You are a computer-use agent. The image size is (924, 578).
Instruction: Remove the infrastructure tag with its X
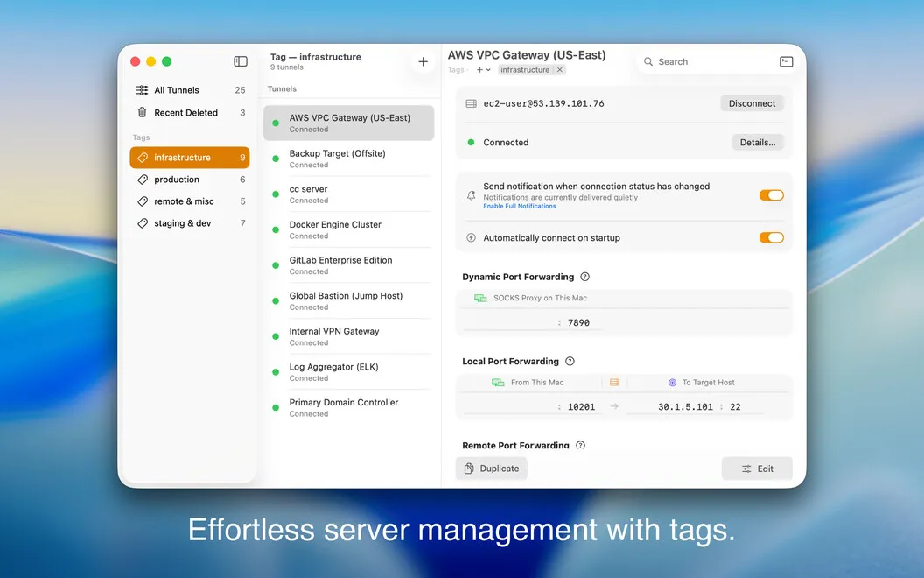[560, 69]
